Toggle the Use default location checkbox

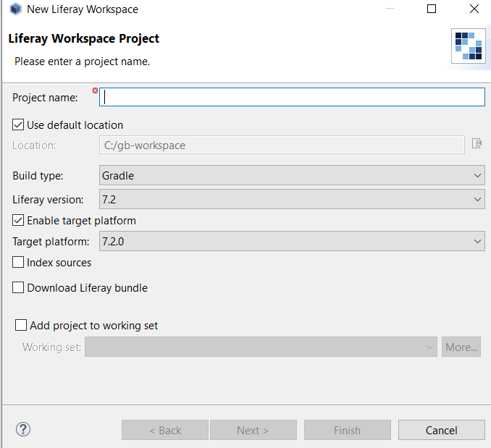pos(18,124)
